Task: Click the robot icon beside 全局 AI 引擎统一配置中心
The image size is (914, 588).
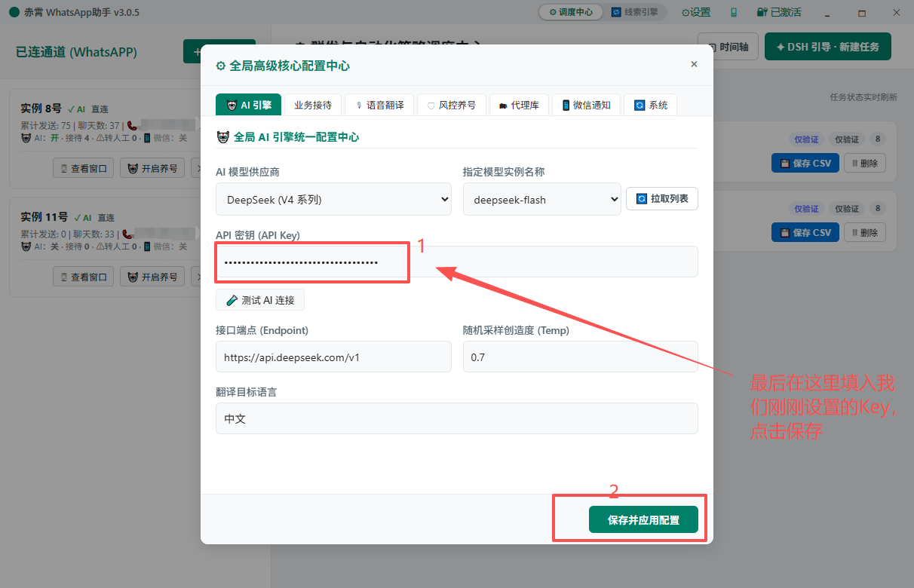Action: click(222, 137)
